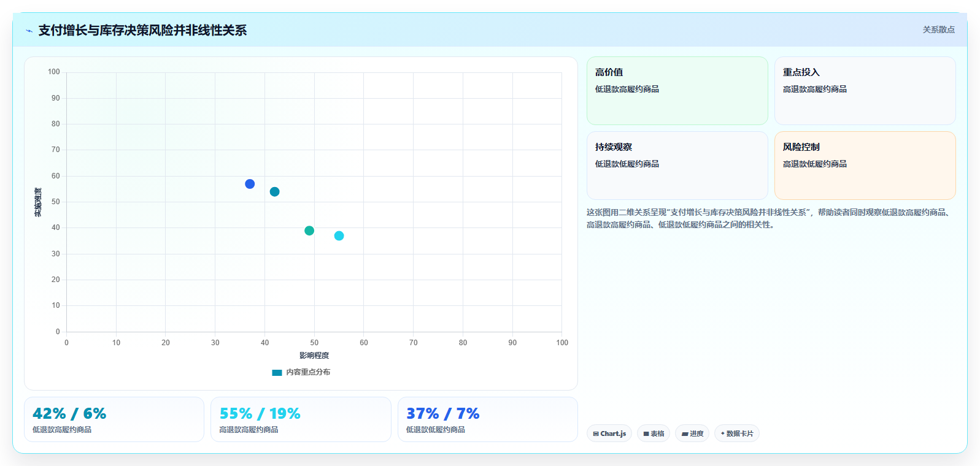Open the 重点投入 quadrant card
This screenshot has width=980, height=466.
point(865,91)
